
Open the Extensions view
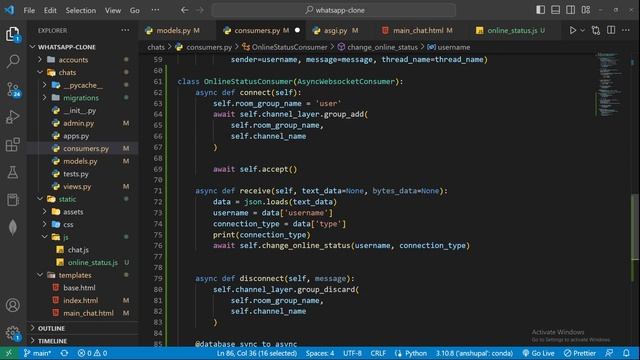[13, 144]
